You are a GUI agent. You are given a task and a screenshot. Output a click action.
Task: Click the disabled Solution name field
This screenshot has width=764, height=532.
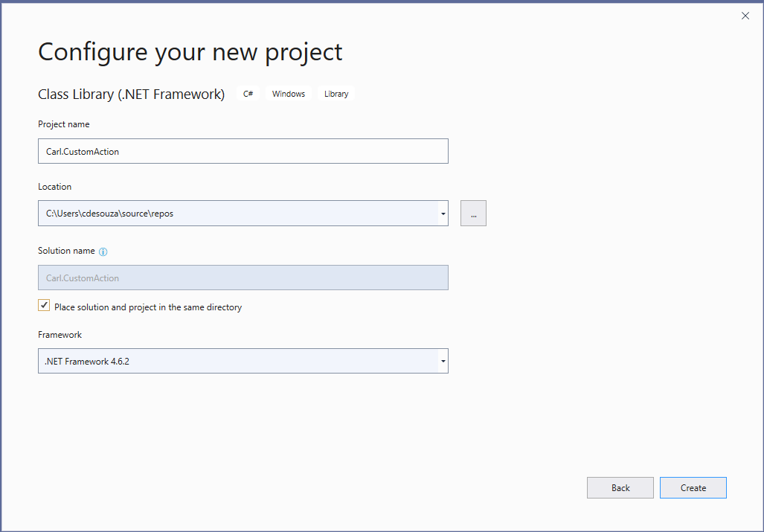243,277
